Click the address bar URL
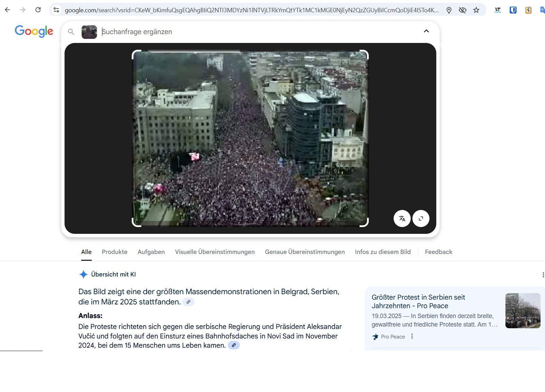545x392 pixels. coord(252,10)
